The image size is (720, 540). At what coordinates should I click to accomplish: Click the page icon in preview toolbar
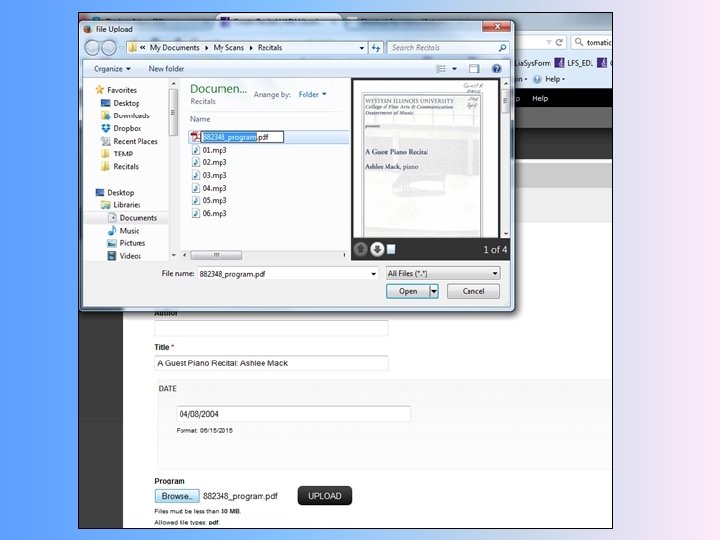[391, 249]
